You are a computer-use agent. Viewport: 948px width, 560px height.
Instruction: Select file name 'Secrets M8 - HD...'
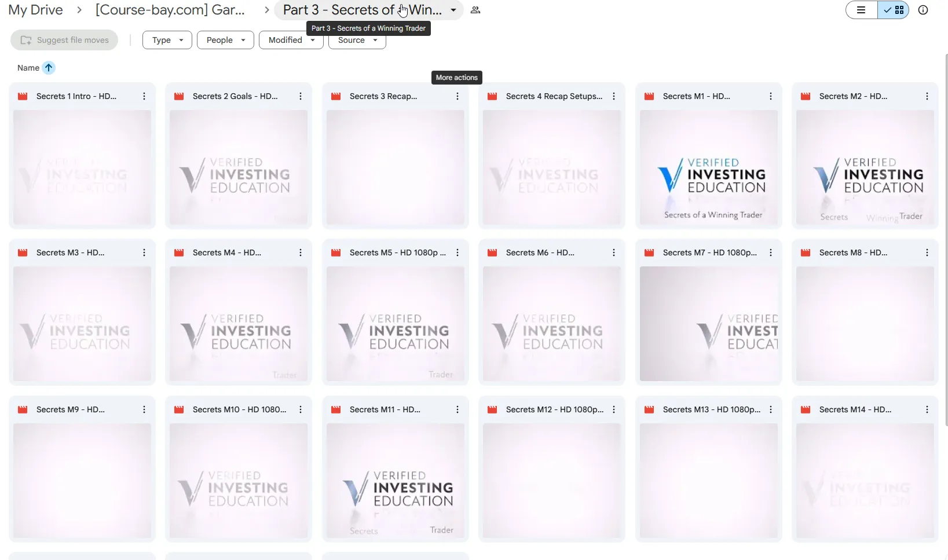click(x=853, y=252)
